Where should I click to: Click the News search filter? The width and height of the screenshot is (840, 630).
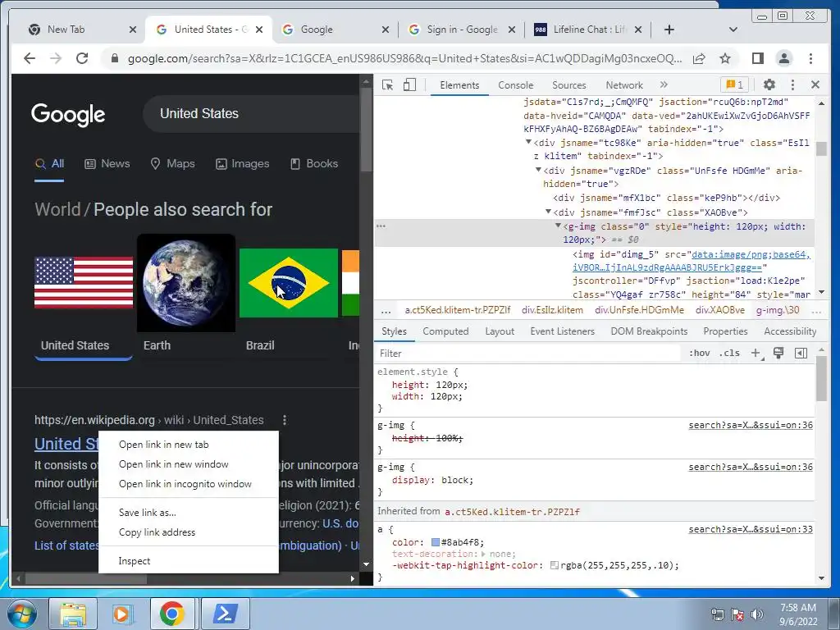[107, 164]
